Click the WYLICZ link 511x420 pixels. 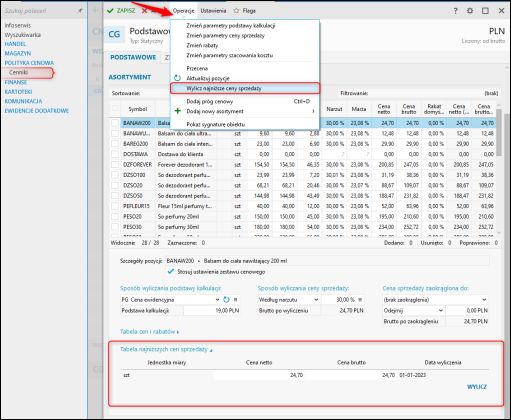(477, 387)
